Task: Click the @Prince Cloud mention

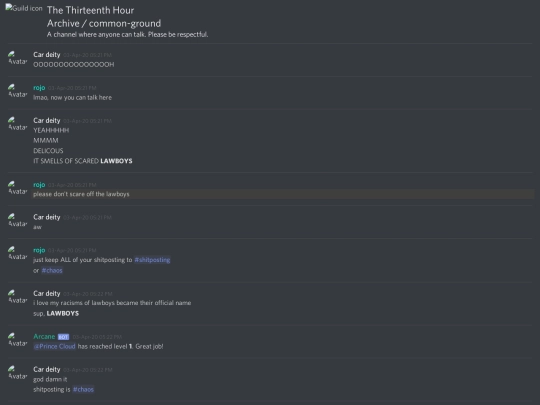Action: pos(54,346)
